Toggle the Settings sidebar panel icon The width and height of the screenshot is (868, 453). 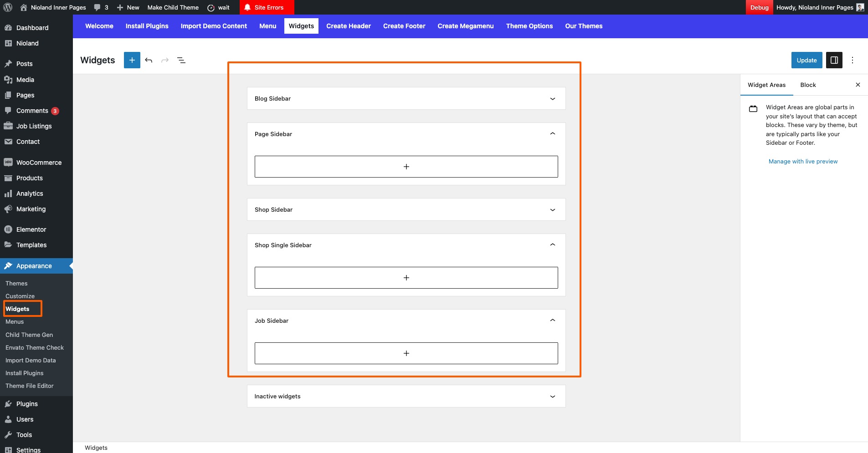[x=834, y=60]
